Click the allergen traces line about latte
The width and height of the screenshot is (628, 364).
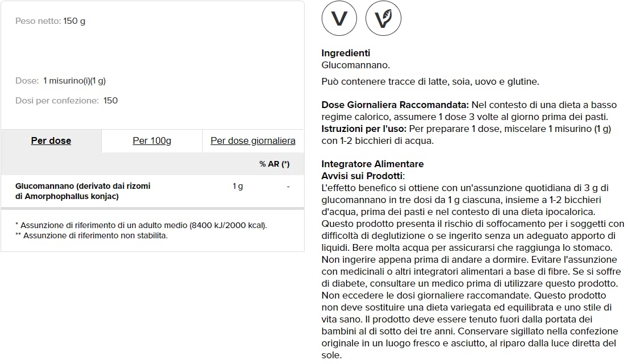(430, 81)
